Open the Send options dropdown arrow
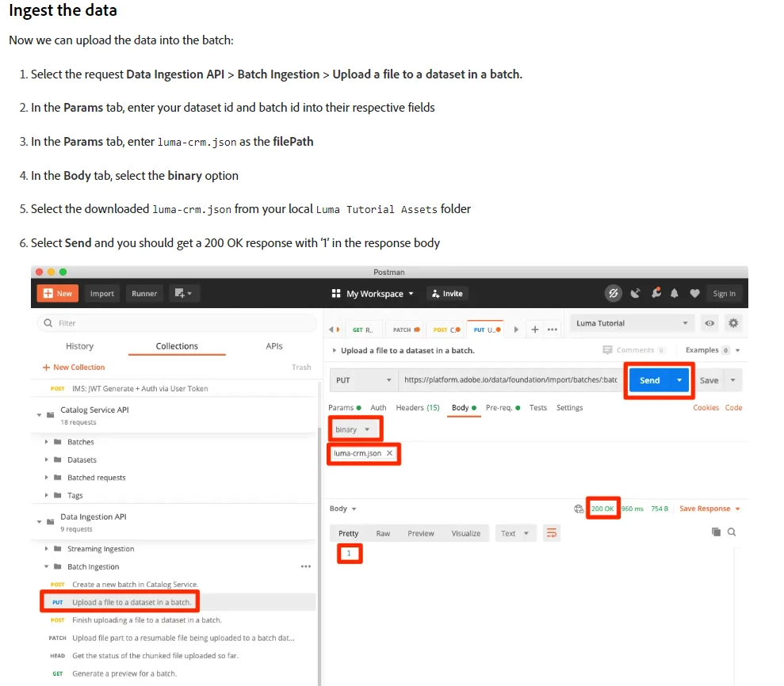Screen dimensions: 784x686 tap(679, 380)
